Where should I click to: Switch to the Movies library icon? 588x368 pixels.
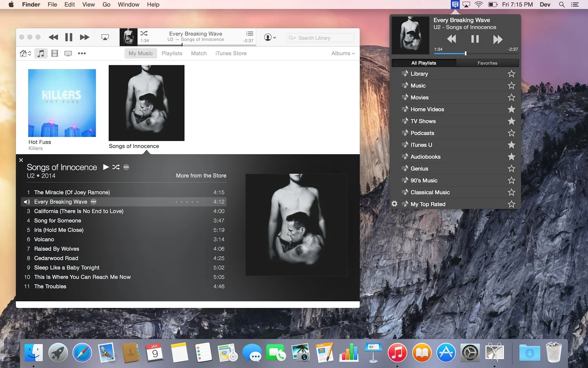[x=54, y=53]
